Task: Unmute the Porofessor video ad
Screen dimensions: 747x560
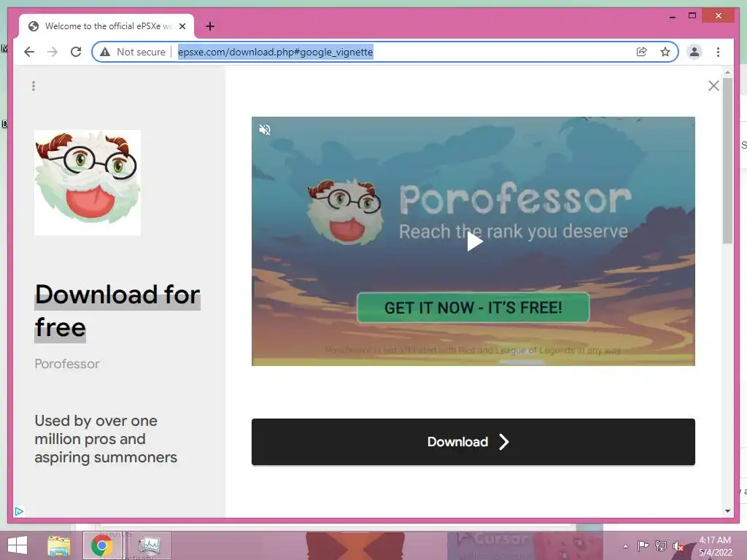Action: pos(265,130)
